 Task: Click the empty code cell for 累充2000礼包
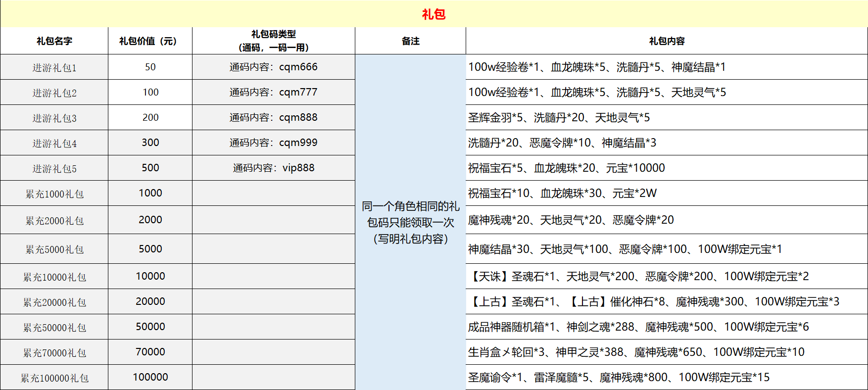(273, 220)
